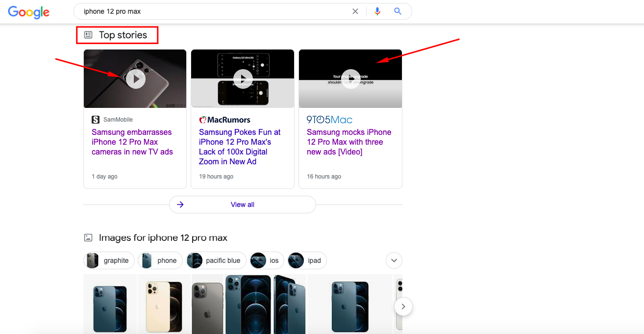644x334 pixels.
Task: Click '16 hours ago' timestamp text
Action: click(324, 177)
